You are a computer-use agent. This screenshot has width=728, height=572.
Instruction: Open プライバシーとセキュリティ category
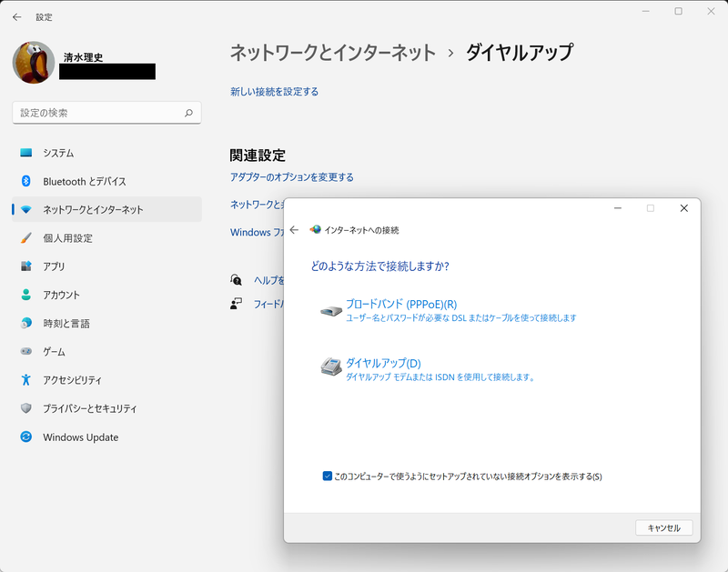point(106,408)
